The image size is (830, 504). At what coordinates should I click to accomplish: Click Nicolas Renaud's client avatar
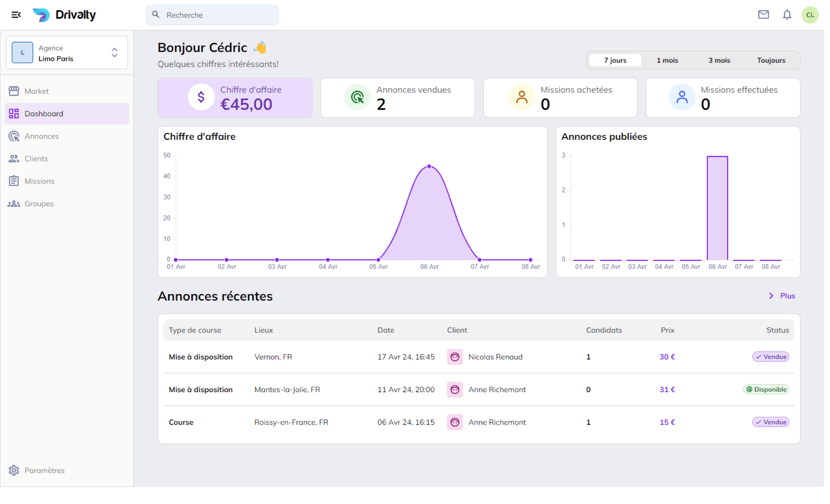coord(455,357)
